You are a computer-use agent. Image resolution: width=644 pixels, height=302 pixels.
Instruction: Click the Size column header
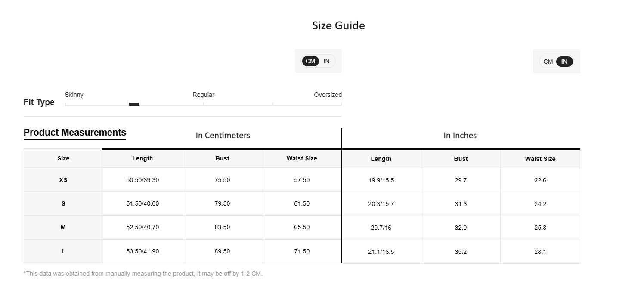point(63,158)
